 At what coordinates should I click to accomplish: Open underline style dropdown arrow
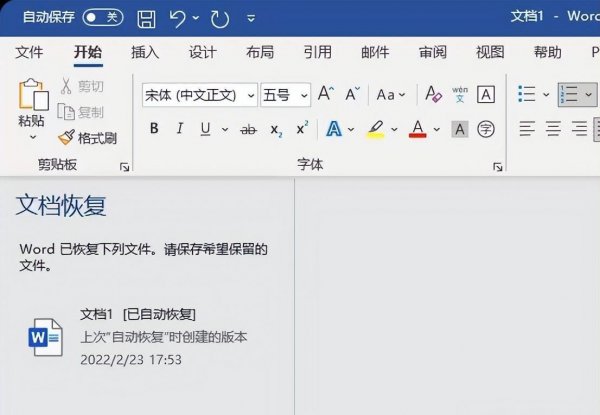(225, 129)
